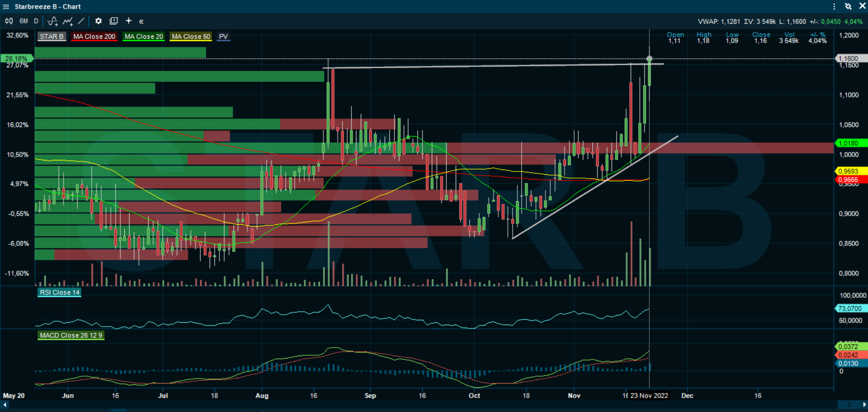Click the Dec label on the time axis
The image size is (868, 412).
point(687,396)
